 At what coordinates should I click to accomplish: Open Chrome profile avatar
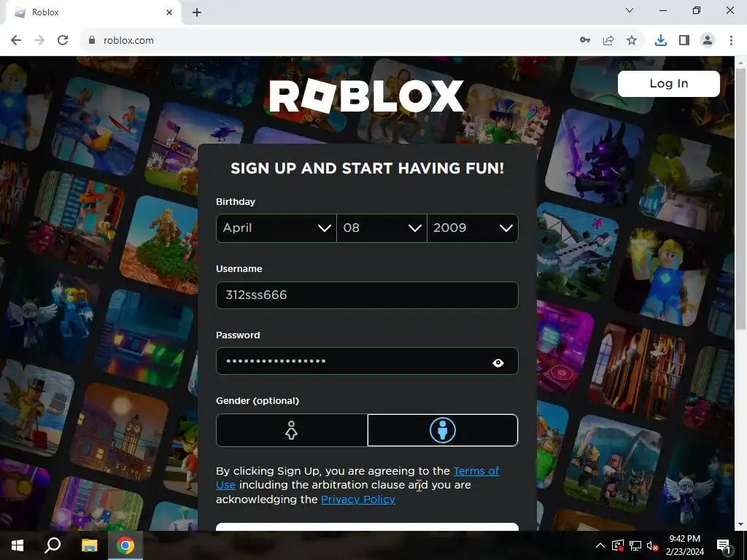click(x=708, y=41)
